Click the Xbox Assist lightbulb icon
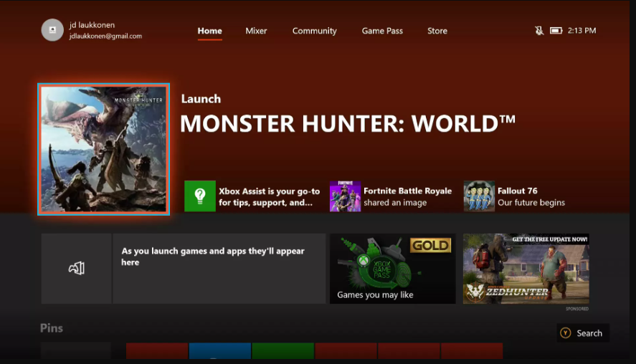Viewport: 636px width, 364px height. [x=200, y=196]
